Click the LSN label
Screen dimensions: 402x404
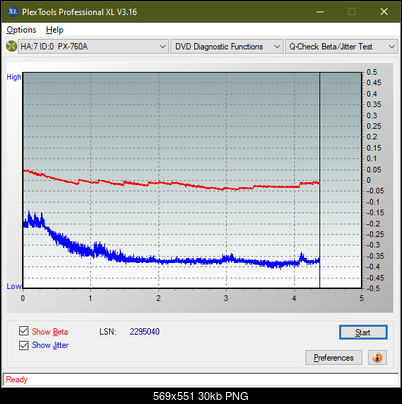pos(108,332)
